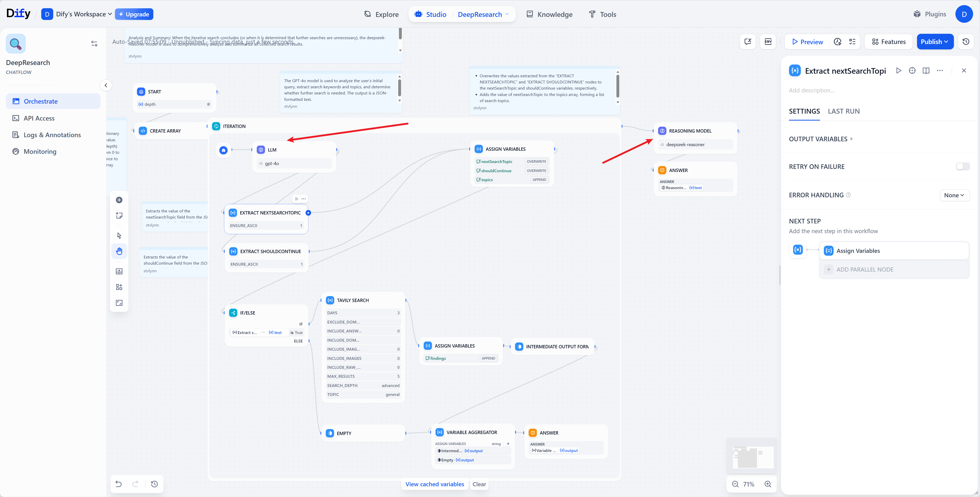Image resolution: width=980 pixels, height=497 pixels.
Task: Click the Upgrade button
Action: point(134,14)
